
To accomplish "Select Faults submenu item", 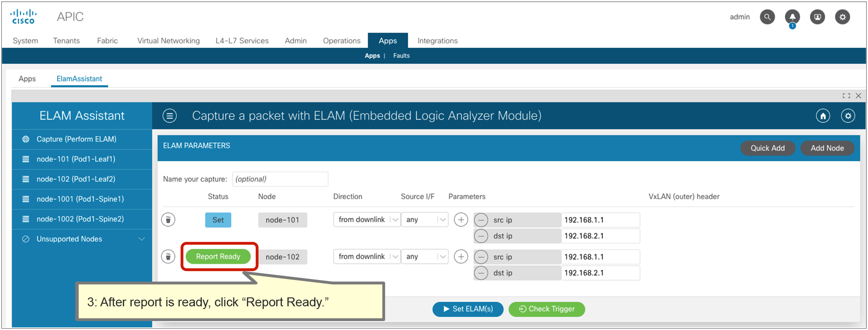I will pos(401,56).
